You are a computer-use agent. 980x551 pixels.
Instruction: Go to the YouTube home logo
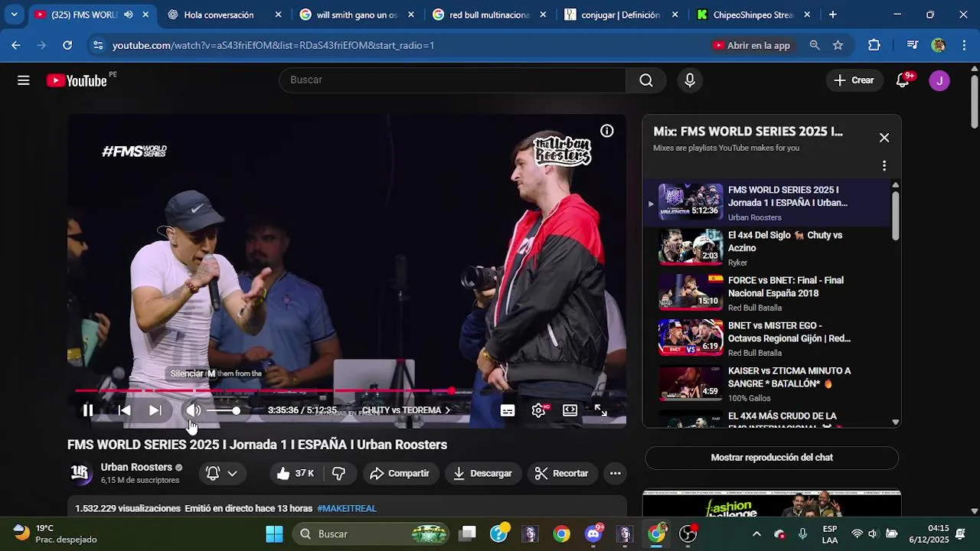click(x=77, y=80)
